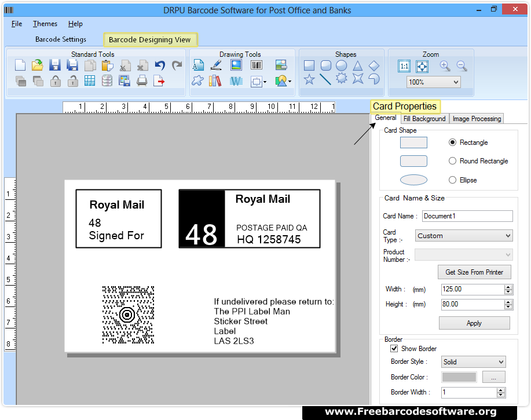Open the Card Type dropdown
Viewport: 531px width, 420px height.
click(464, 236)
